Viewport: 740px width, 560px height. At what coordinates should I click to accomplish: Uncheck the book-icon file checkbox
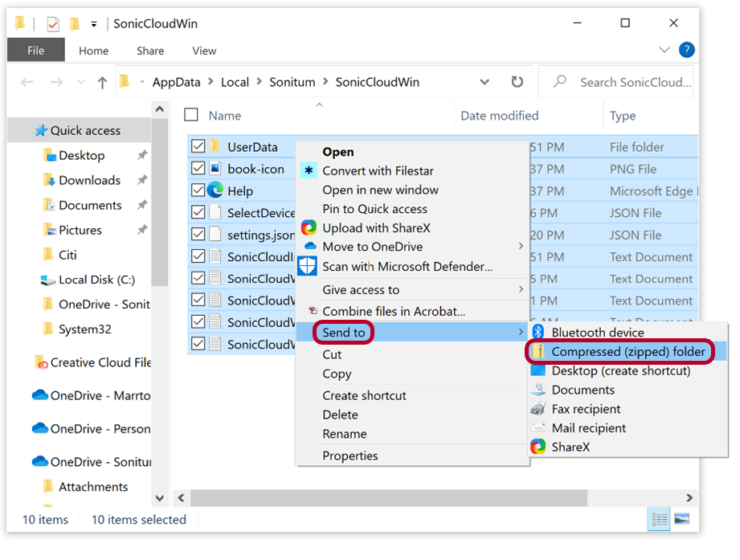198,169
